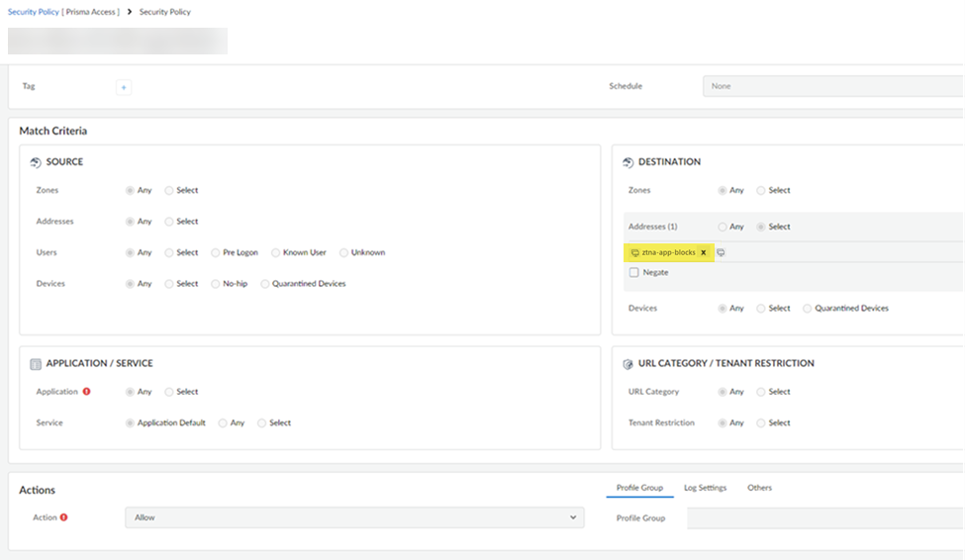Click the URL Category / Tenant Restriction icon
This screenshot has width=965, height=560.
tap(628, 364)
